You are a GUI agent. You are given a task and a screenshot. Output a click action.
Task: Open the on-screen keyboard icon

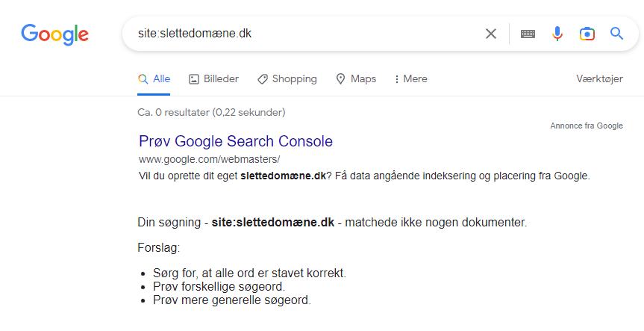tap(528, 34)
